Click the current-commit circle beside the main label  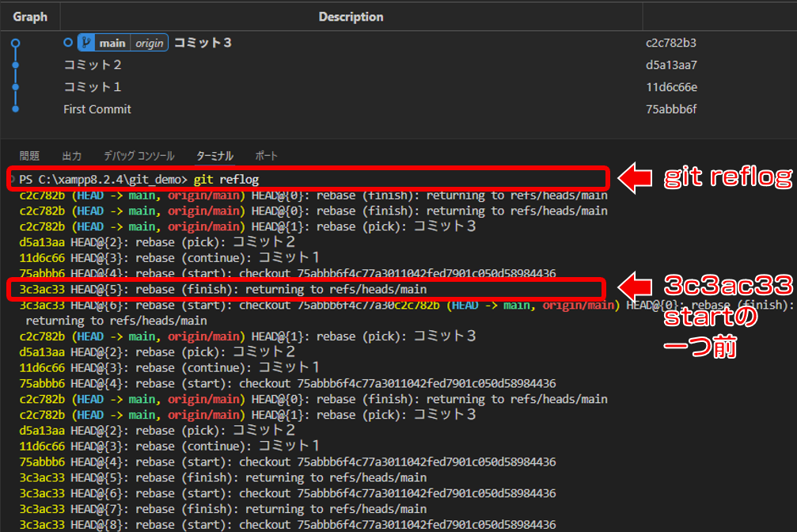point(68,43)
